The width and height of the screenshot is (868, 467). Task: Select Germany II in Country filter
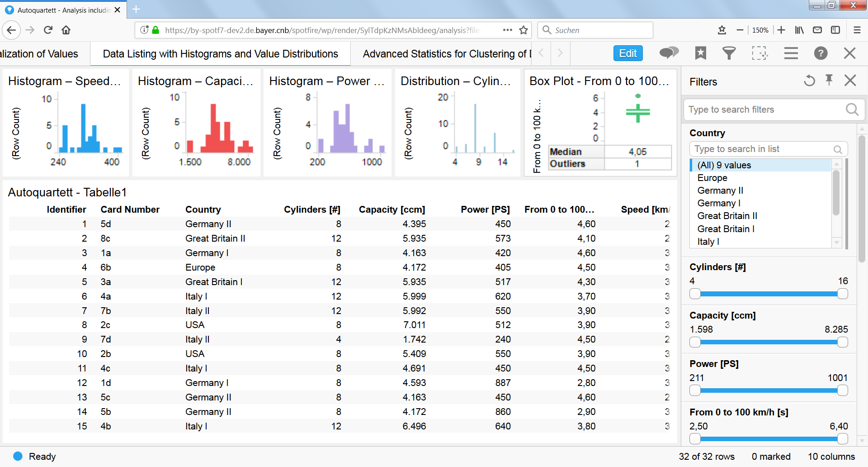pos(720,191)
